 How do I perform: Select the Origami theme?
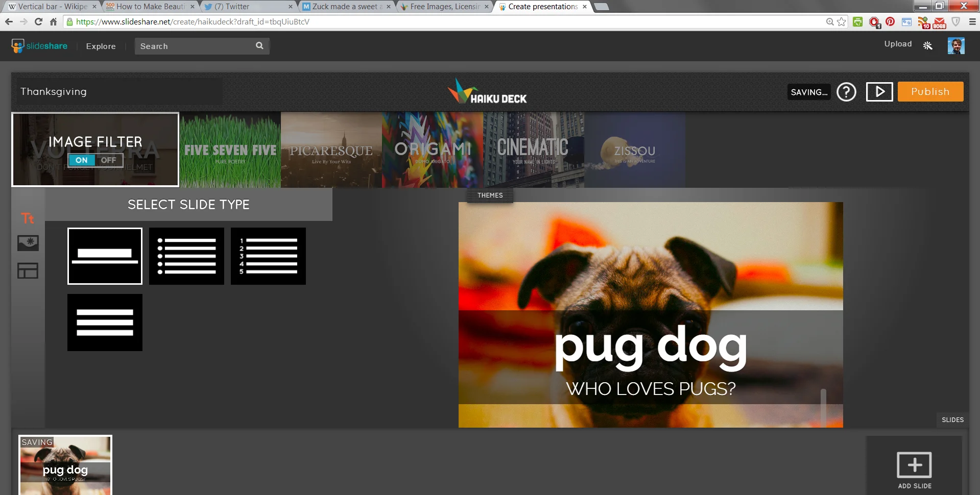point(433,150)
